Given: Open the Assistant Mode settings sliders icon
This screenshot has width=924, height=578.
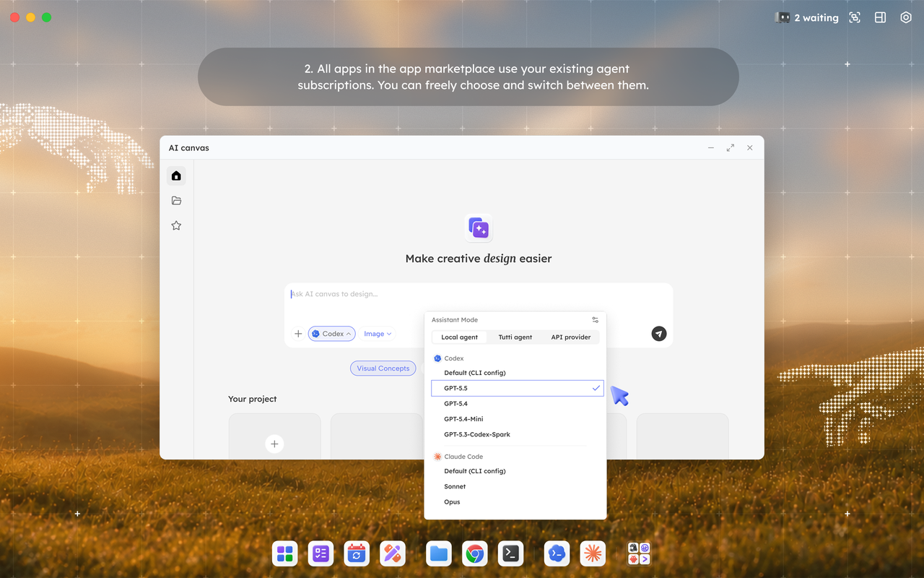Looking at the screenshot, I should coord(596,320).
